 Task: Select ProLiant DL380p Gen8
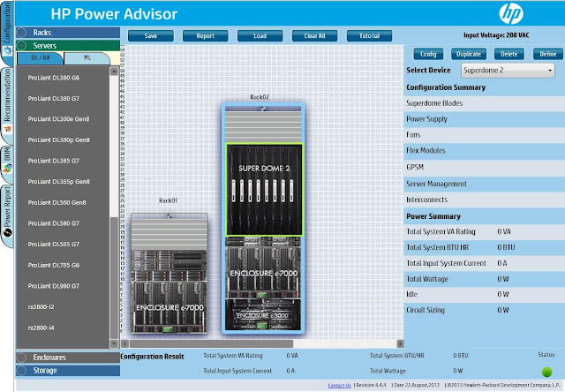pos(59,139)
